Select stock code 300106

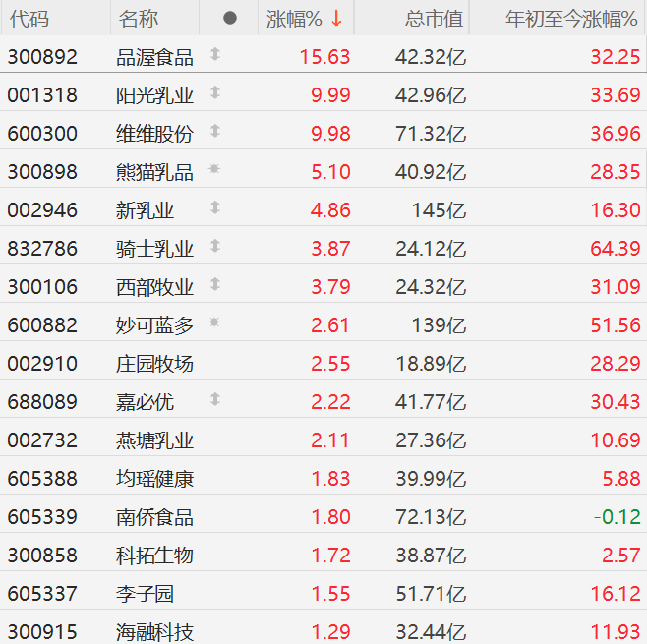point(42,287)
